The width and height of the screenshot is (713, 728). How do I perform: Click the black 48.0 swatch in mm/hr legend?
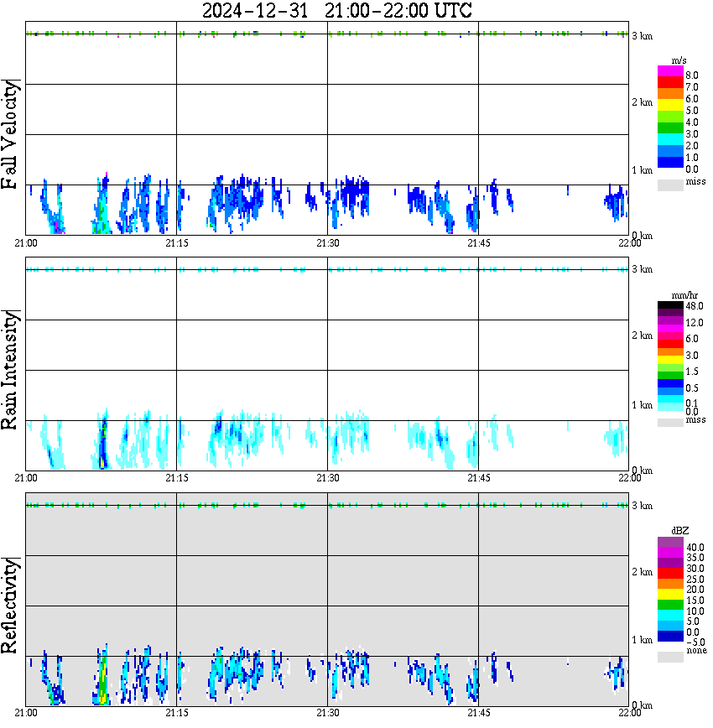(x=670, y=305)
